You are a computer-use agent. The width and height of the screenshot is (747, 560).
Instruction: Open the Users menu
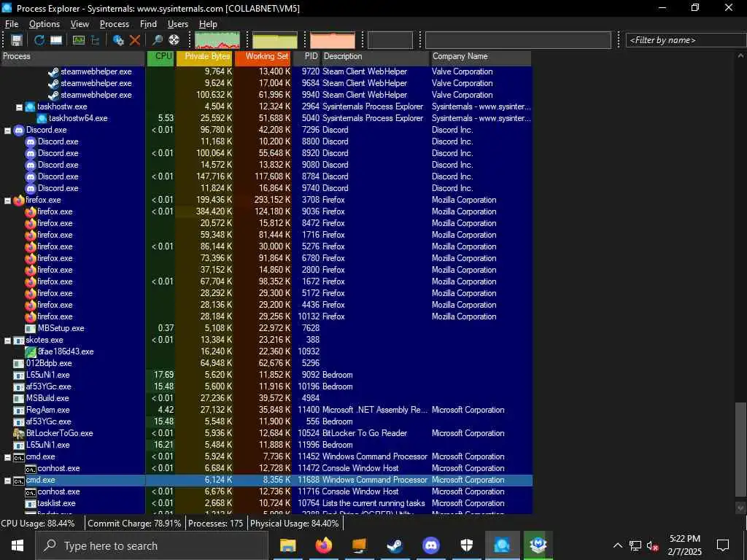[x=178, y=24]
